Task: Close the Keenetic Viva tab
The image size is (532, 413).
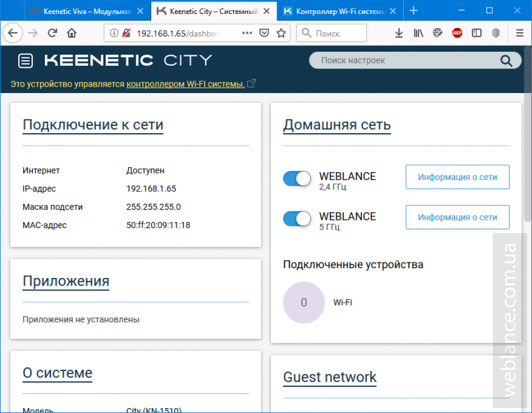Action: [x=140, y=11]
